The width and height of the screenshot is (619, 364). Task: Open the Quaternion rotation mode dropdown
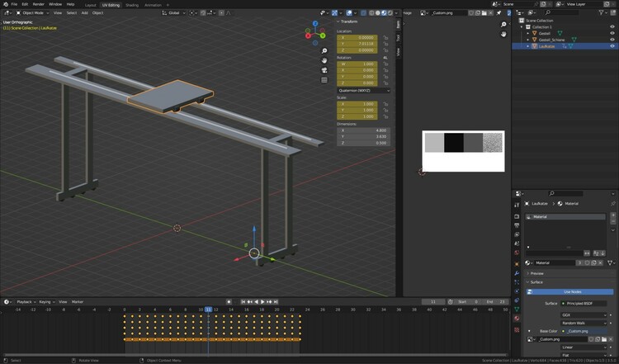coord(361,90)
